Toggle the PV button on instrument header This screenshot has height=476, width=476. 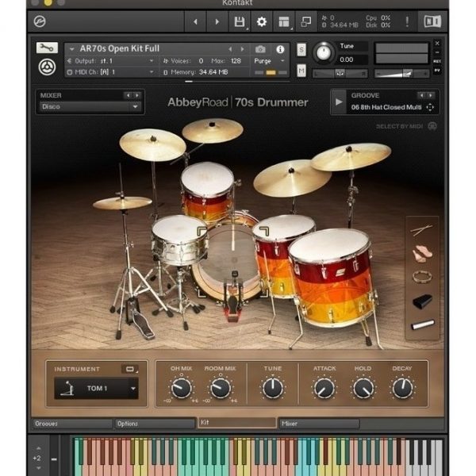point(437,71)
